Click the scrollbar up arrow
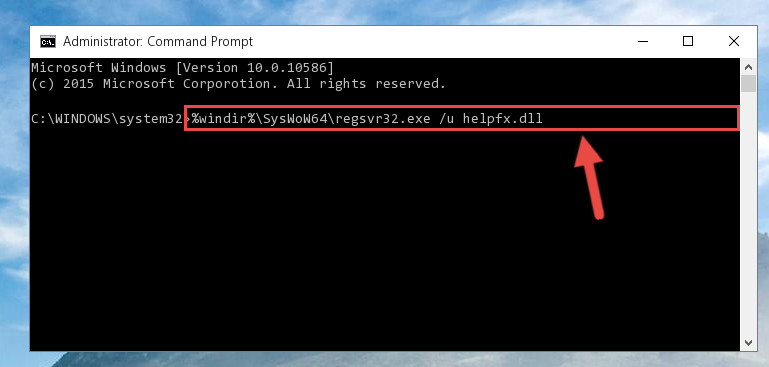The width and height of the screenshot is (769, 367). coord(748,67)
